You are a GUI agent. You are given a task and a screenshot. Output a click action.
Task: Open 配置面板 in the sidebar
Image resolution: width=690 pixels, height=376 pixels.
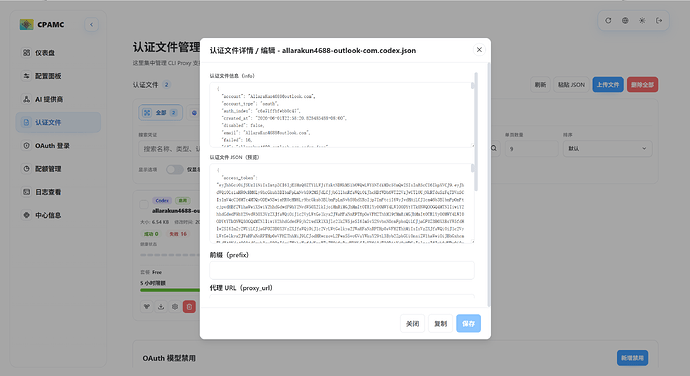click(58, 76)
